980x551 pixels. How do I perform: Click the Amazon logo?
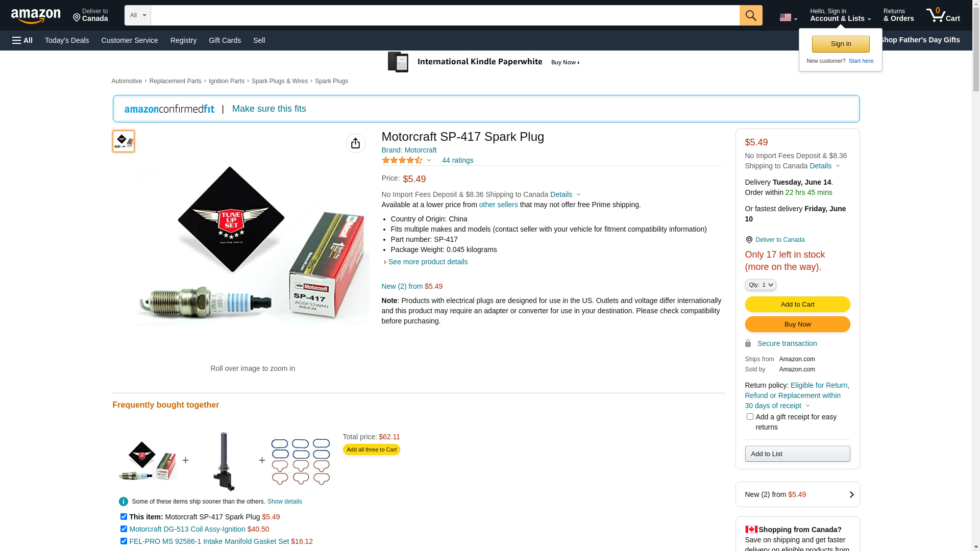36,16
